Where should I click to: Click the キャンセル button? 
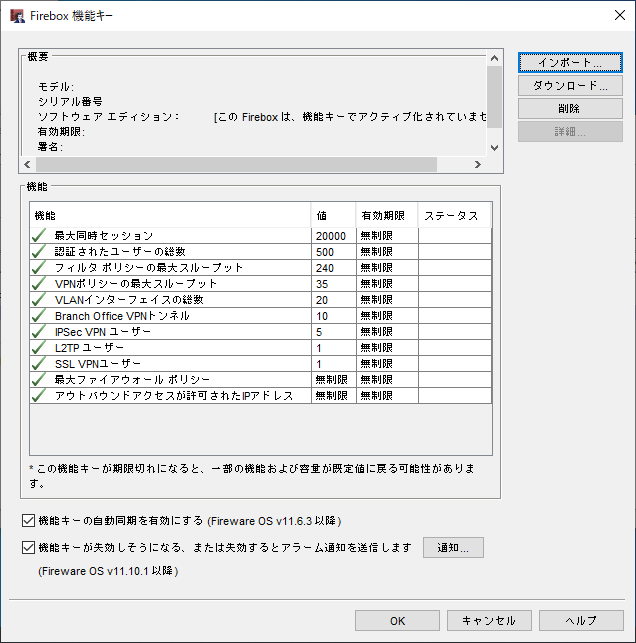489,621
